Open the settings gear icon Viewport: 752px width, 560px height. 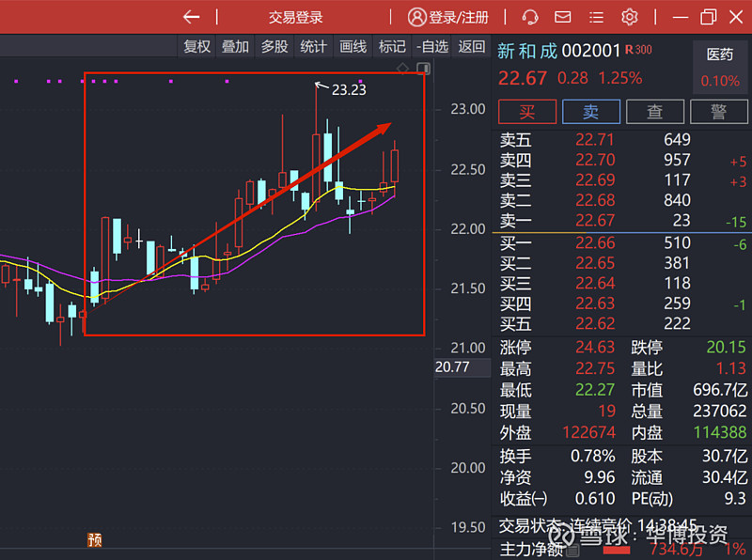coord(629,17)
